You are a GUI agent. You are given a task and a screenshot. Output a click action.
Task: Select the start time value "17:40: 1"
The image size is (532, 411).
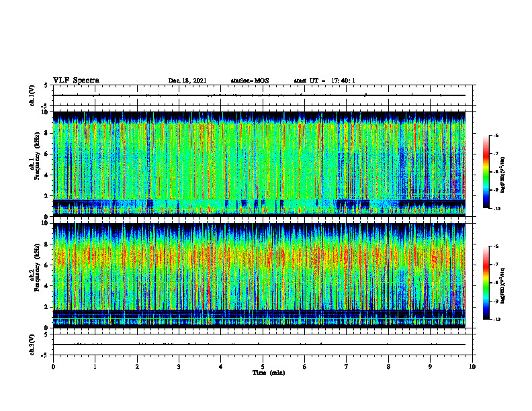point(343,81)
